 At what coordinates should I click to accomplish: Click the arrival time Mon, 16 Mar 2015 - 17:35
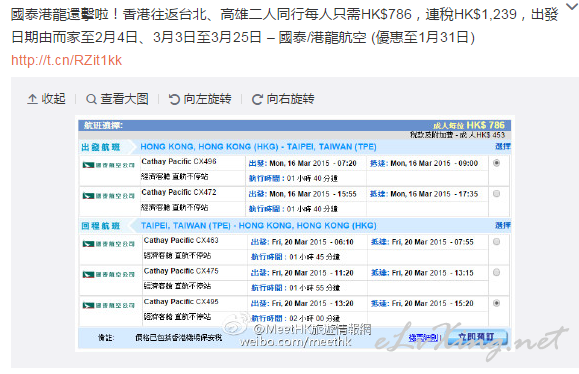pyautogui.click(x=434, y=194)
